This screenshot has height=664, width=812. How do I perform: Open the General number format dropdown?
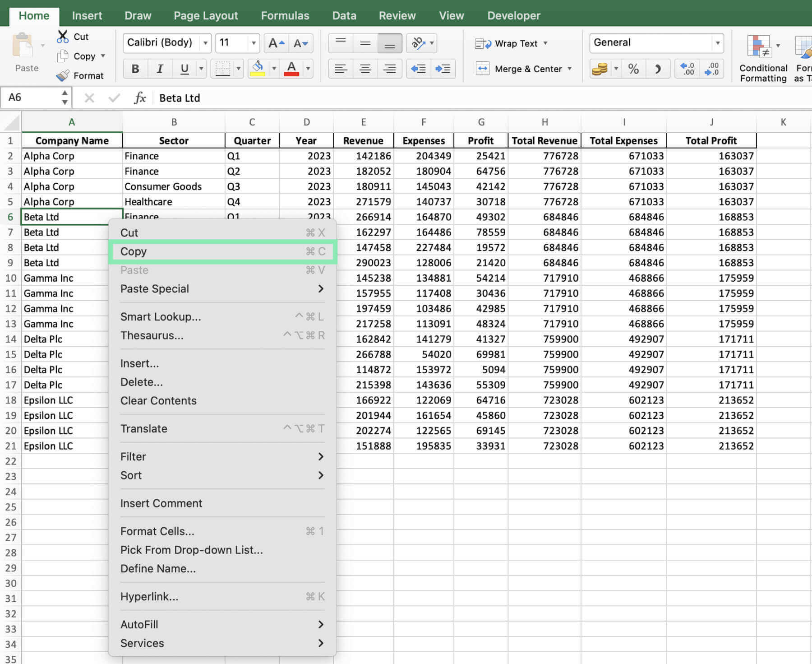tap(717, 43)
